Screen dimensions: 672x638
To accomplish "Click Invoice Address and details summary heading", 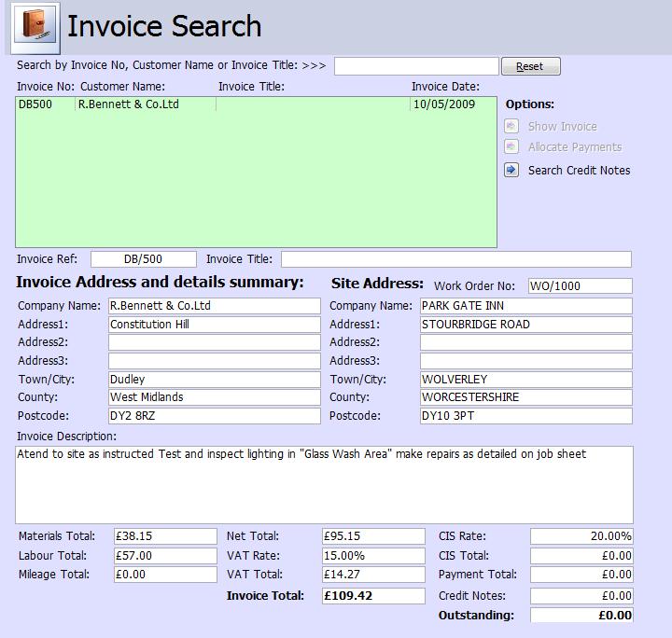I will 160,283.
